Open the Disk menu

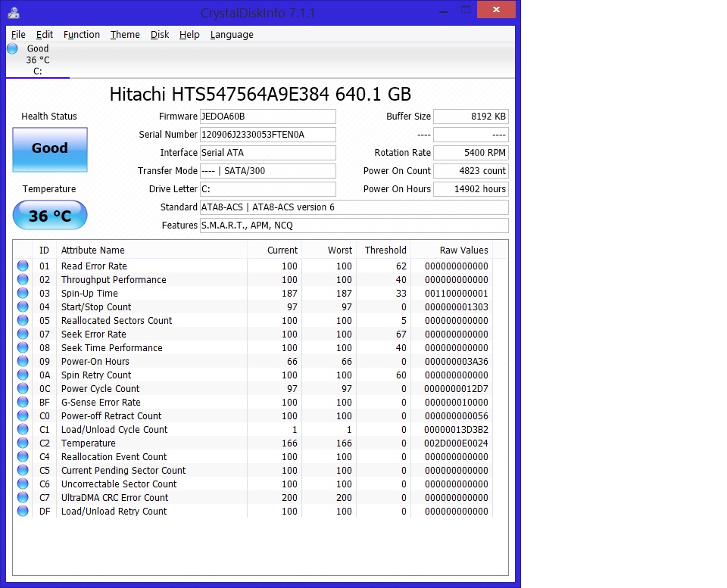coord(160,35)
